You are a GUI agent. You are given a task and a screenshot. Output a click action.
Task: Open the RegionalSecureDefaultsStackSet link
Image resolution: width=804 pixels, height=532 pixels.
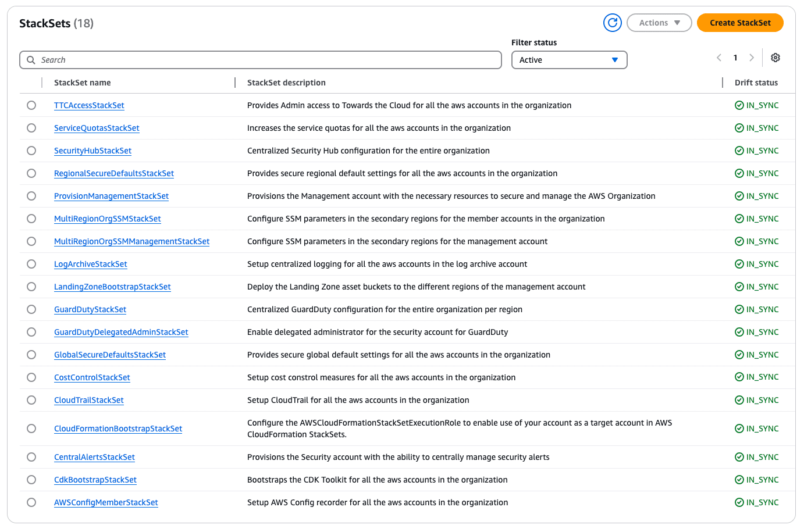click(114, 173)
